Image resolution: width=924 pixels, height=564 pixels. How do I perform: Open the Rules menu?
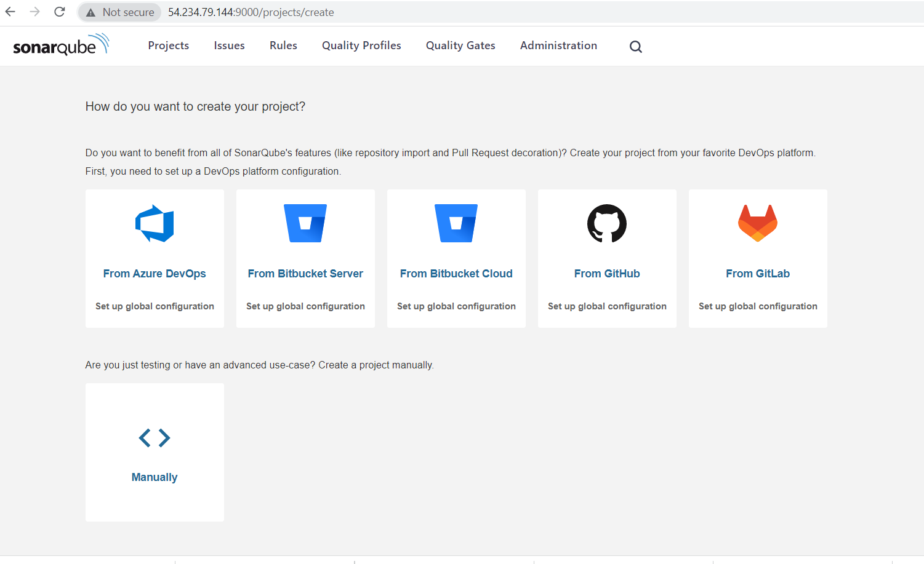point(283,46)
